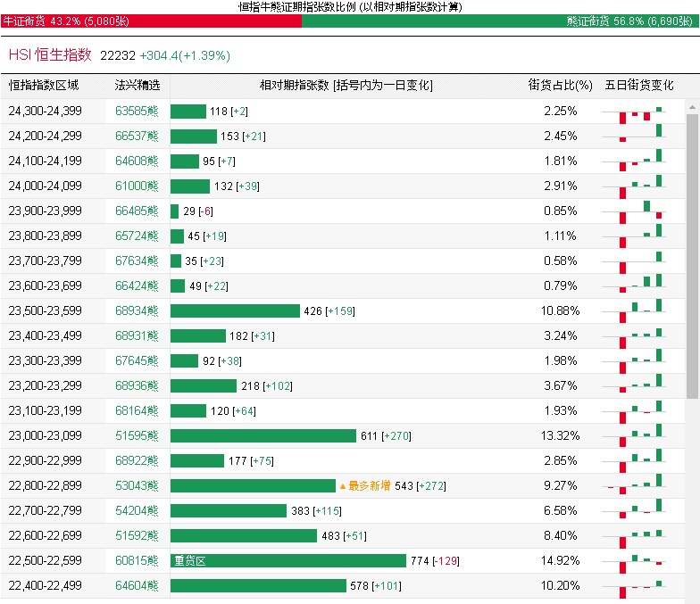Click the 街货占比(%) column header
Image resolution: width=700 pixels, height=604 pixels.
coord(560,86)
